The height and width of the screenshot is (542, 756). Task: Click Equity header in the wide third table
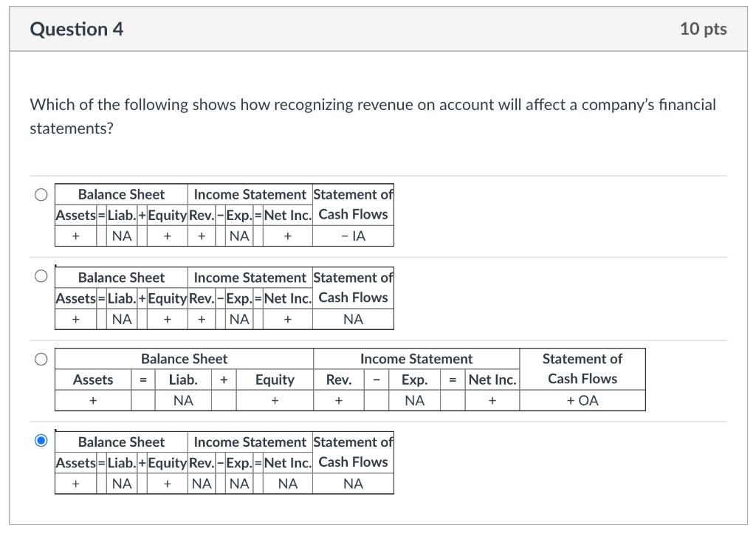tap(275, 380)
